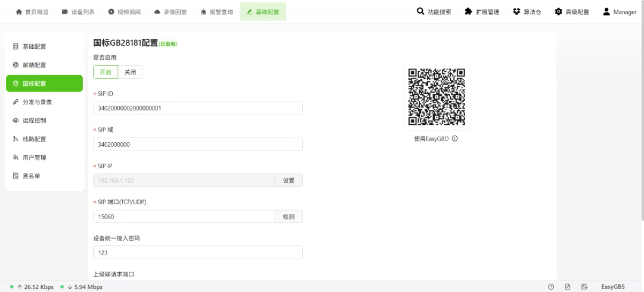
Task: Click into the SIP ID input field
Action: click(x=197, y=108)
